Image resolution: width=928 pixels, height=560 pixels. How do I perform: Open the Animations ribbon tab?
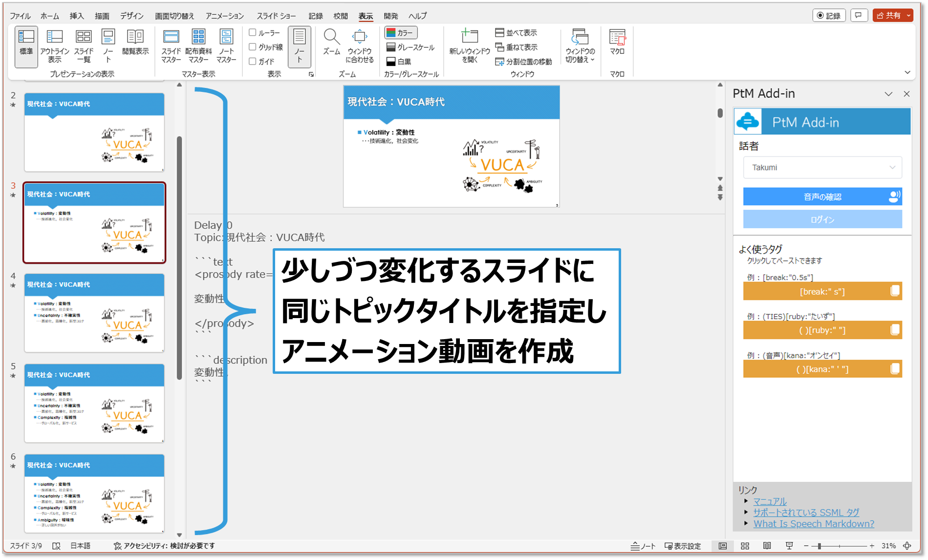224,16
